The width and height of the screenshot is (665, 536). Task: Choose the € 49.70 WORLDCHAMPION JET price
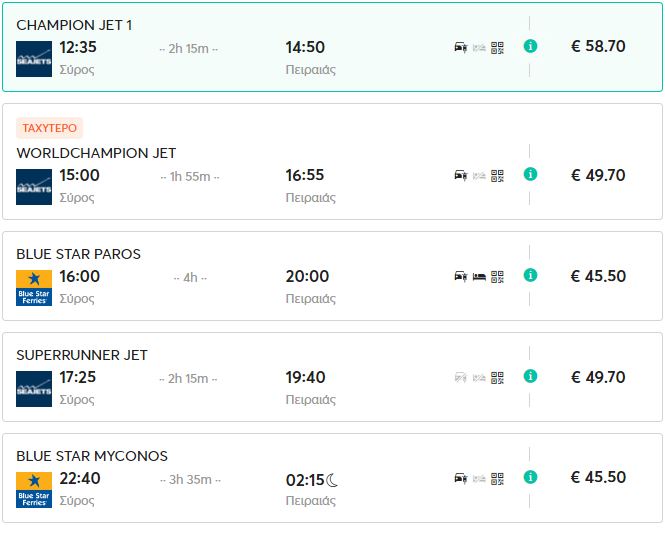pos(598,175)
